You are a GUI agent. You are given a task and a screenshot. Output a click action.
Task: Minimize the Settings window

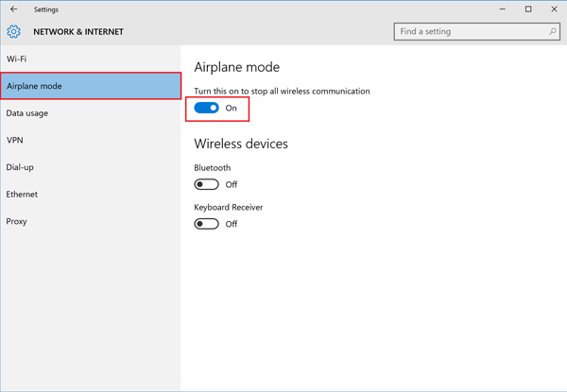502,9
